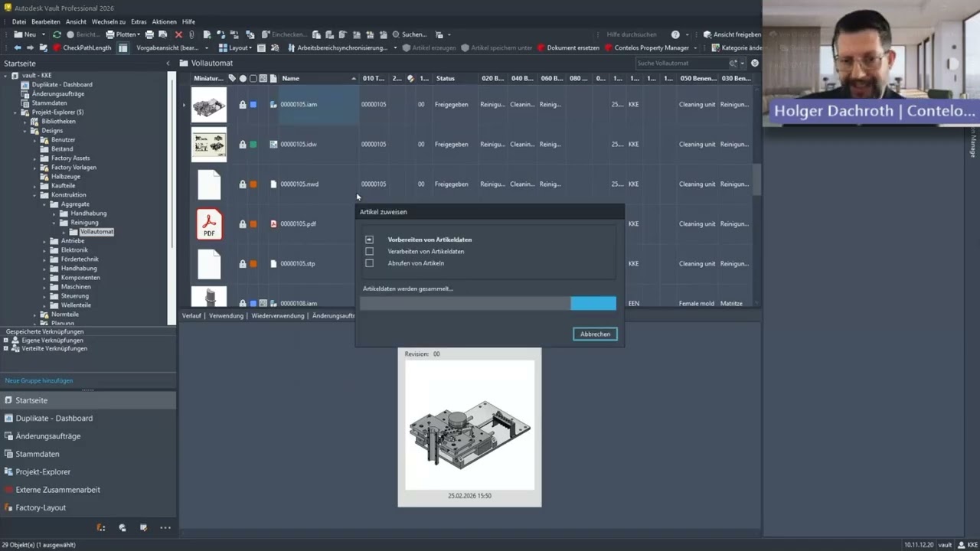The width and height of the screenshot is (980, 551).
Task: Click the Print icon next to Plotten
Action: coord(149,34)
